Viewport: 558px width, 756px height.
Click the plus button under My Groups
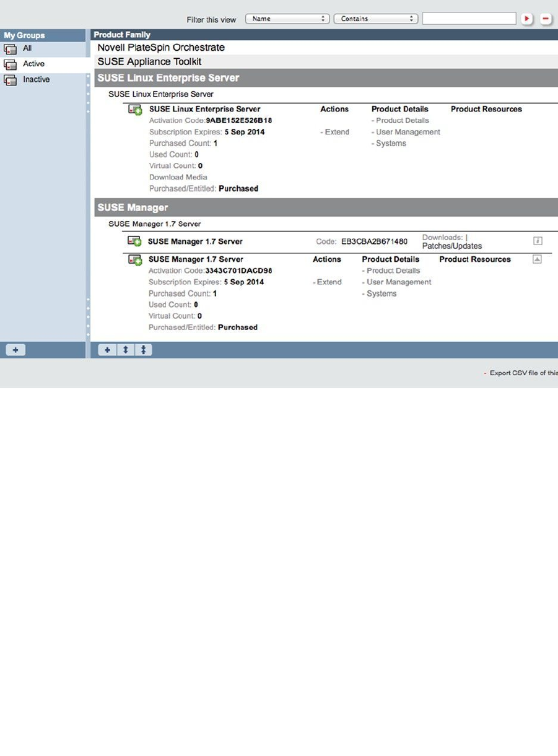click(x=15, y=350)
